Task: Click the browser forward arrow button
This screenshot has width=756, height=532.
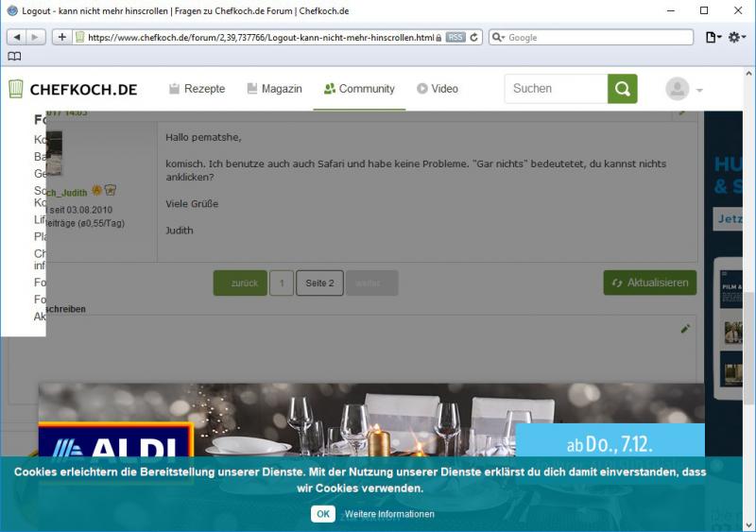Action: pyautogui.click(x=36, y=37)
